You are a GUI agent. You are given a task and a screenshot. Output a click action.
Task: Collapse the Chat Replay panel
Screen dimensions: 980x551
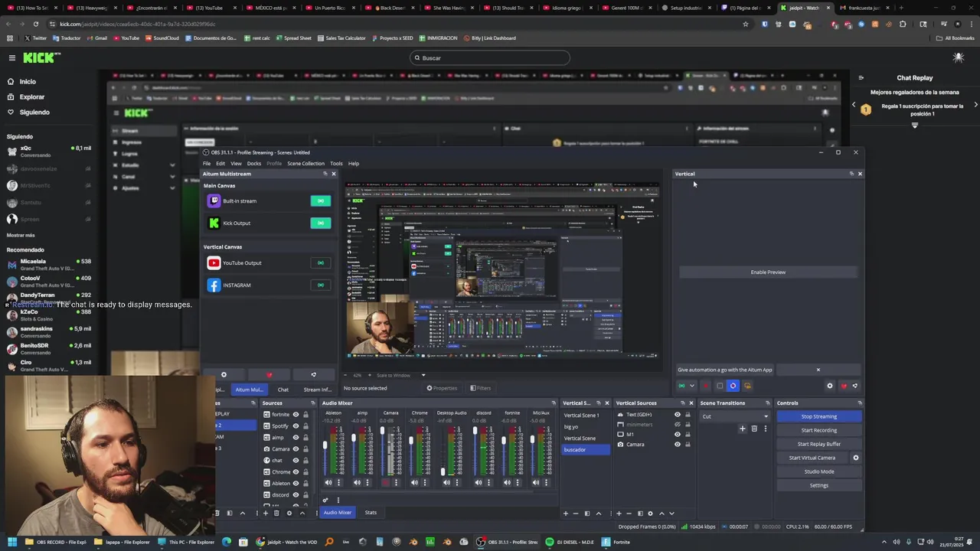(861, 77)
